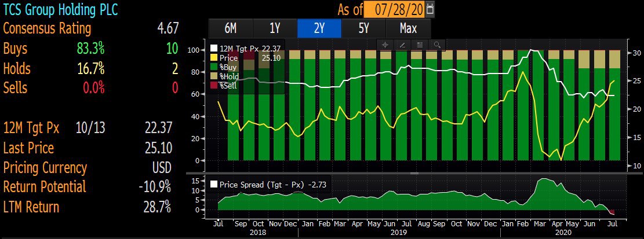Click the target price value 22.37 in left panel
Image resolution: width=644 pixels, height=239 pixels.
tap(158, 128)
